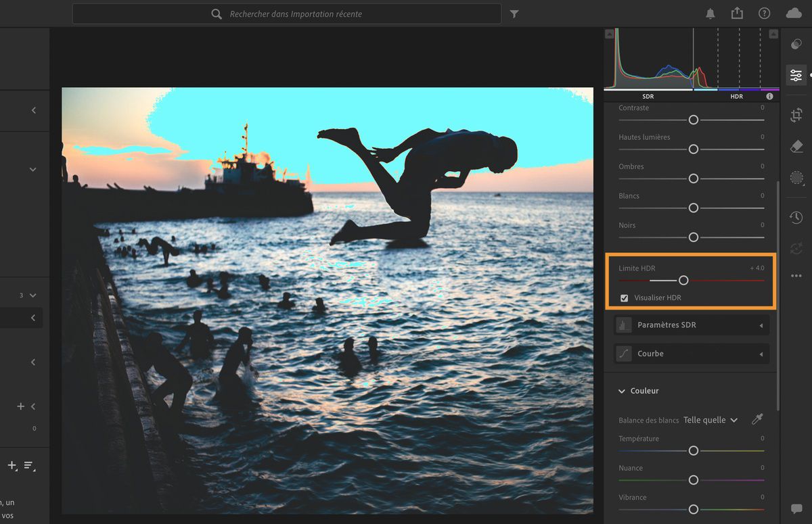Open cloud sync status icon
812x524 pixels.
click(x=794, y=14)
